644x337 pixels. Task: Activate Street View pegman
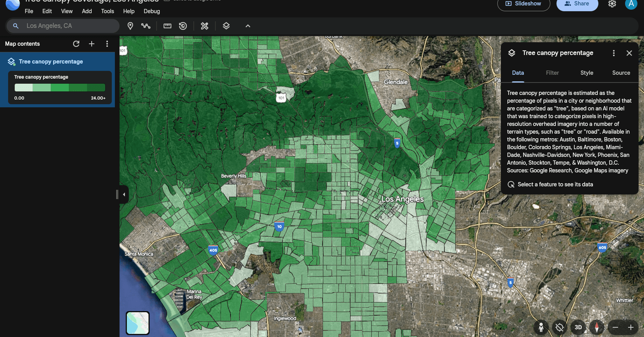pos(541,328)
